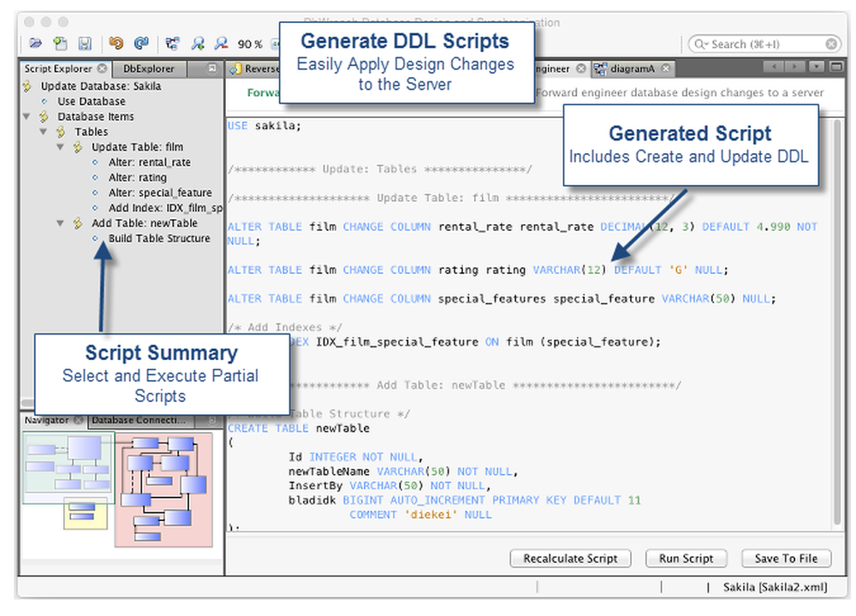Close the diagramA tab
This screenshot has width=856, height=616.
coord(665,68)
